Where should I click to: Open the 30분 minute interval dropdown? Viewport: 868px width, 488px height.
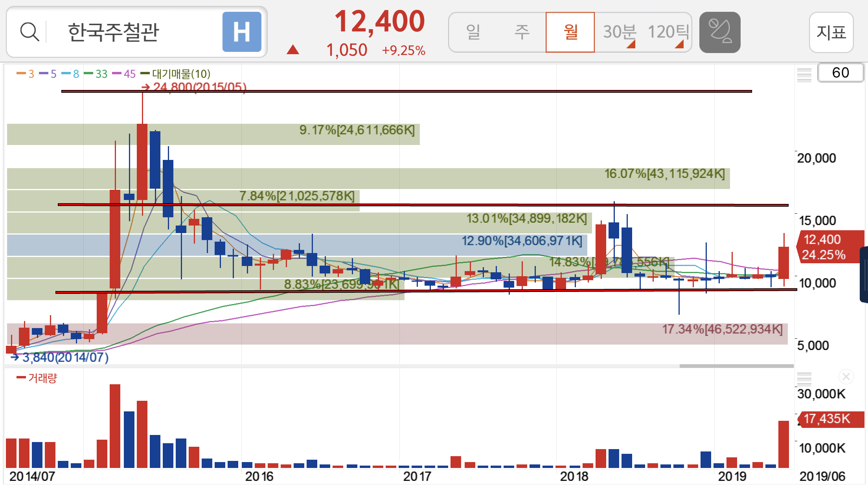620,32
